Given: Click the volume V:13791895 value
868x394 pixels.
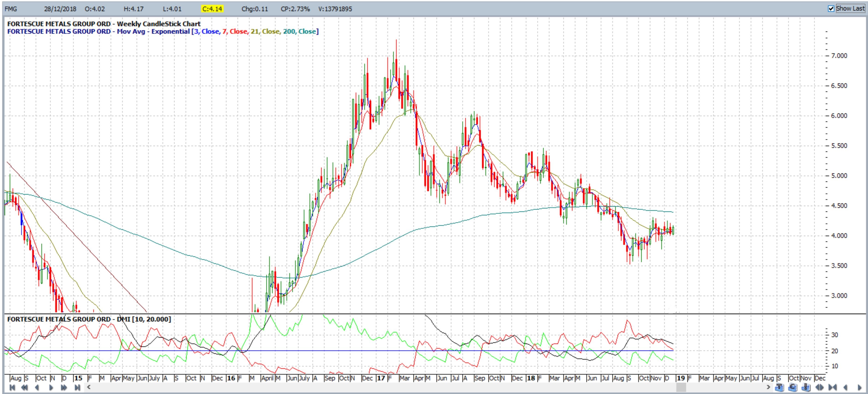Looking at the screenshot, I should tap(335, 9).
